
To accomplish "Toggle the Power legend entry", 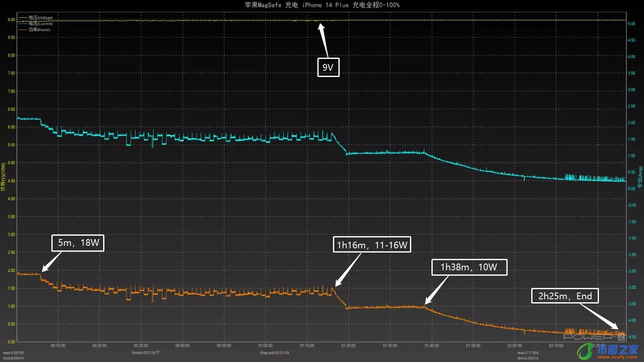I will (x=39, y=29).
